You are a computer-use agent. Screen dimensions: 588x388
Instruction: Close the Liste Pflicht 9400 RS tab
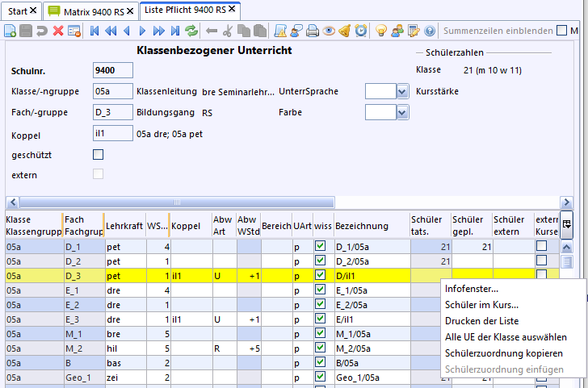coord(232,9)
